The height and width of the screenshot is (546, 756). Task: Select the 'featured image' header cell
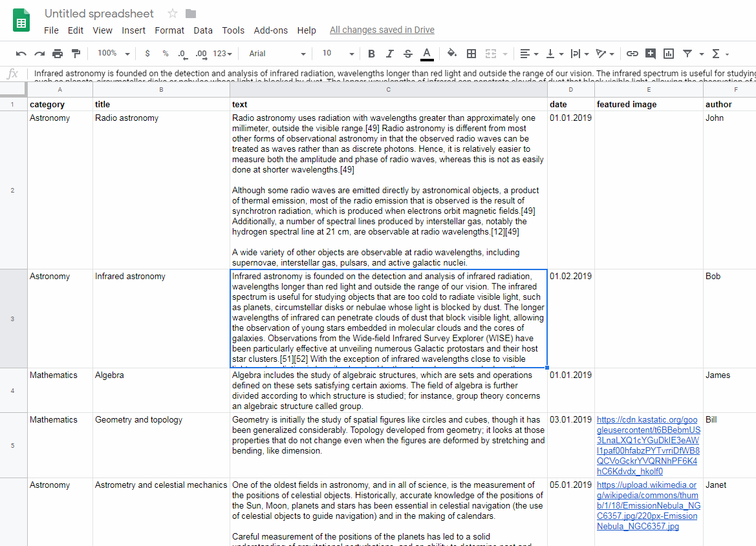(x=649, y=104)
